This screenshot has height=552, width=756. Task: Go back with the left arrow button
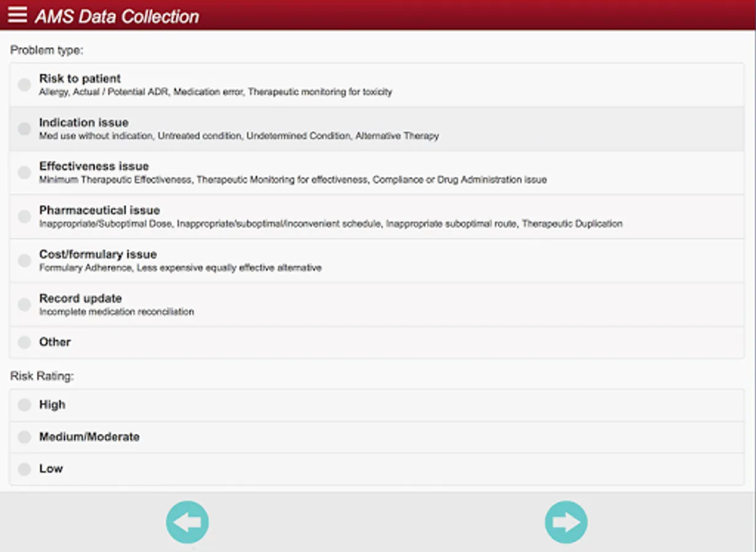[x=187, y=522]
